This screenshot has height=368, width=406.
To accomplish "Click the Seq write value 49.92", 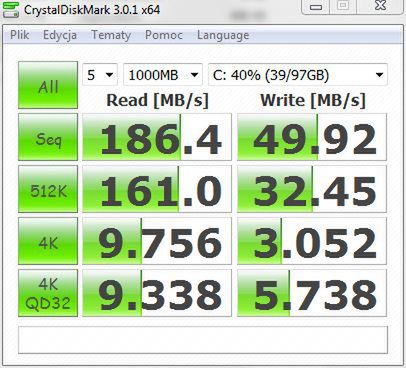I will pos(312,137).
